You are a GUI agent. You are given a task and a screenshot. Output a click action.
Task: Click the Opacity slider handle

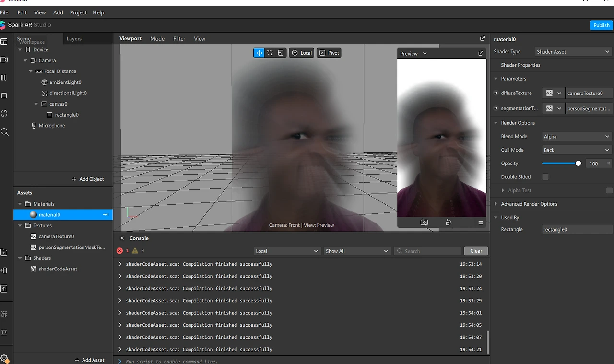578,164
